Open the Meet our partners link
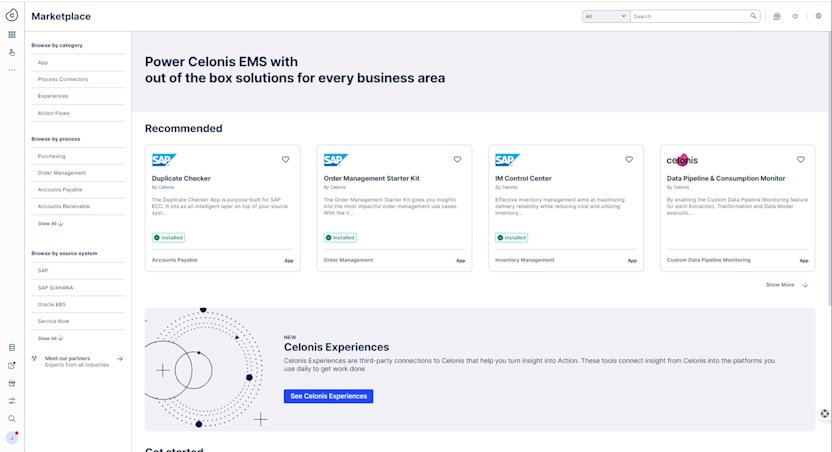832x452 pixels. point(67,359)
